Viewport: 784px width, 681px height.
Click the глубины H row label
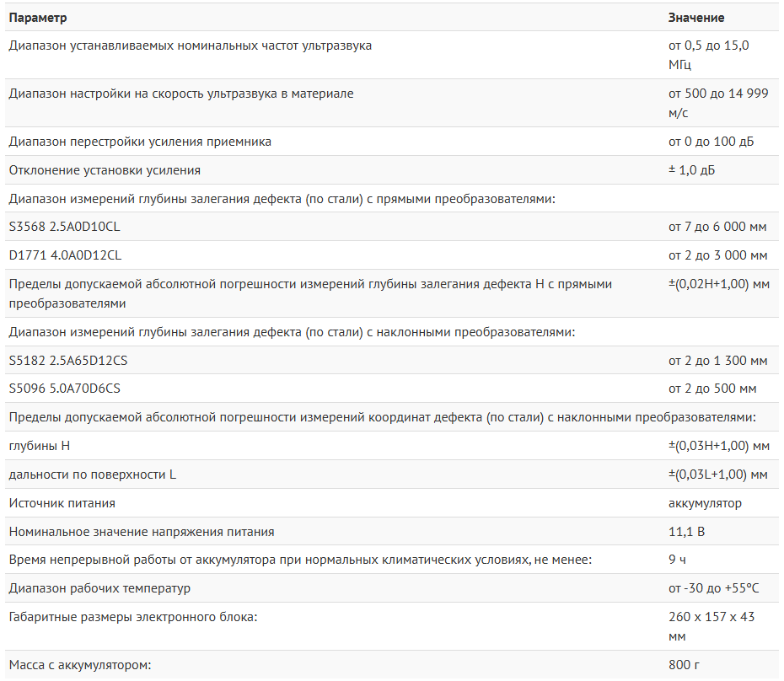click(40, 446)
